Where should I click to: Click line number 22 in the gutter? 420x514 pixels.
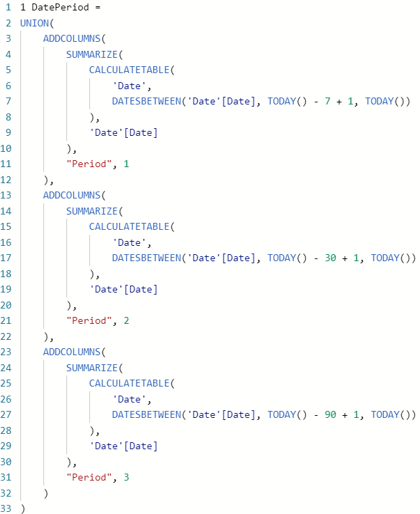pos(6,336)
